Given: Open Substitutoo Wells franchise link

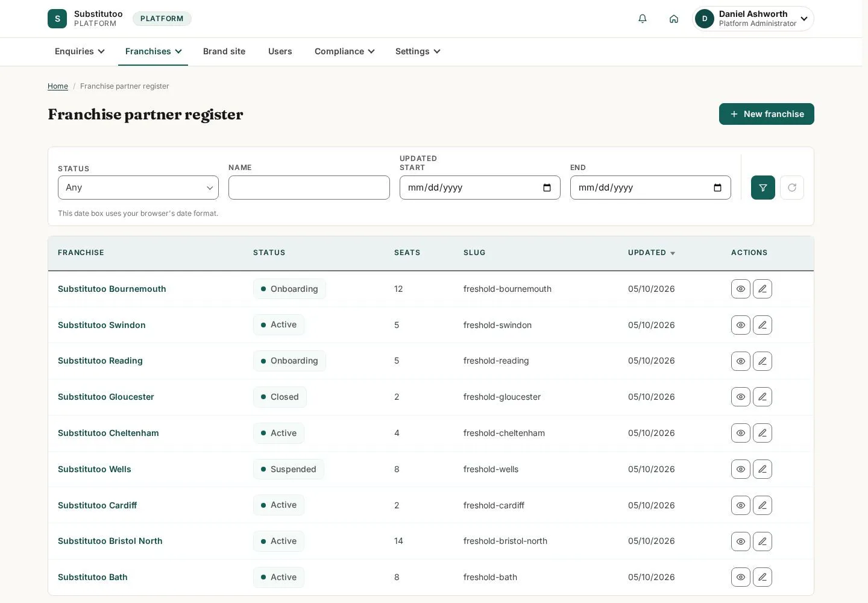Looking at the screenshot, I should click(x=95, y=469).
